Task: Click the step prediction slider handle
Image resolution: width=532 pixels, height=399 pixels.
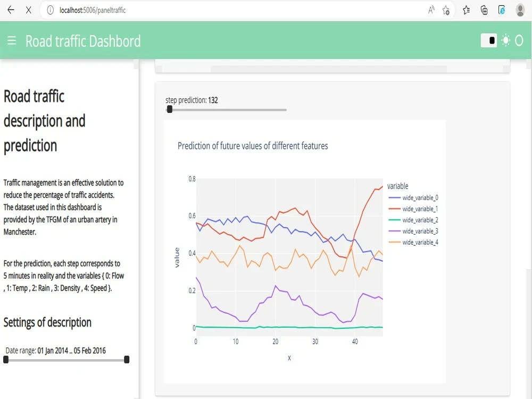Action: point(170,109)
